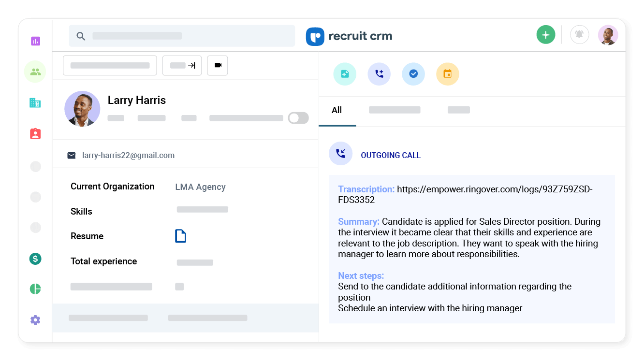Open the analytics bar chart sidebar icon
This screenshot has height=361, width=644.
point(35,41)
